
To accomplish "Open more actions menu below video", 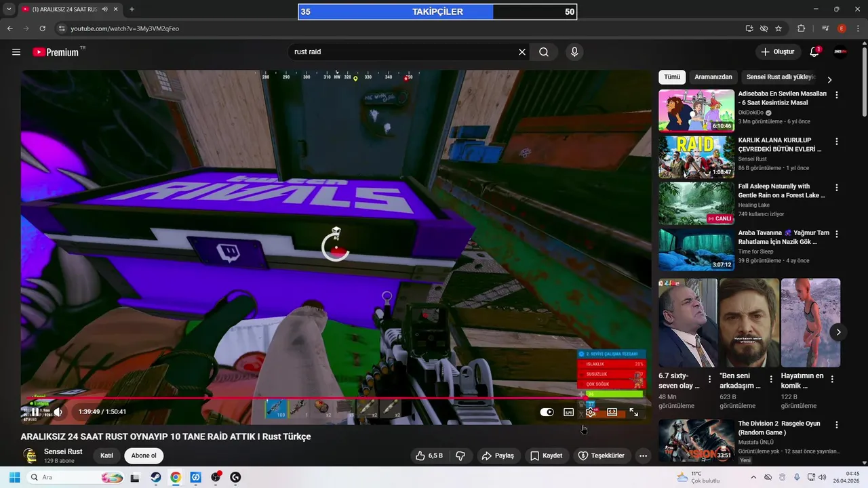I will tap(643, 455).
